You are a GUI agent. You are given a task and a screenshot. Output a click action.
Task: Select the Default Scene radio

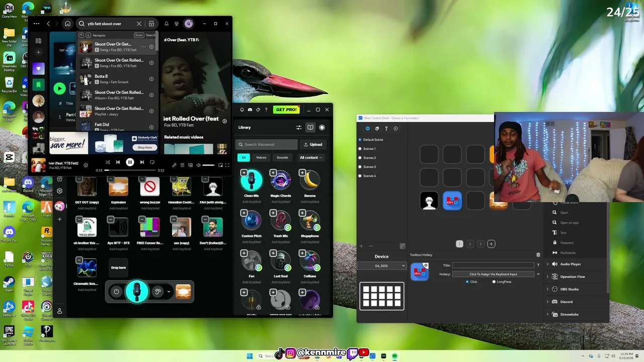pos(360,140)
